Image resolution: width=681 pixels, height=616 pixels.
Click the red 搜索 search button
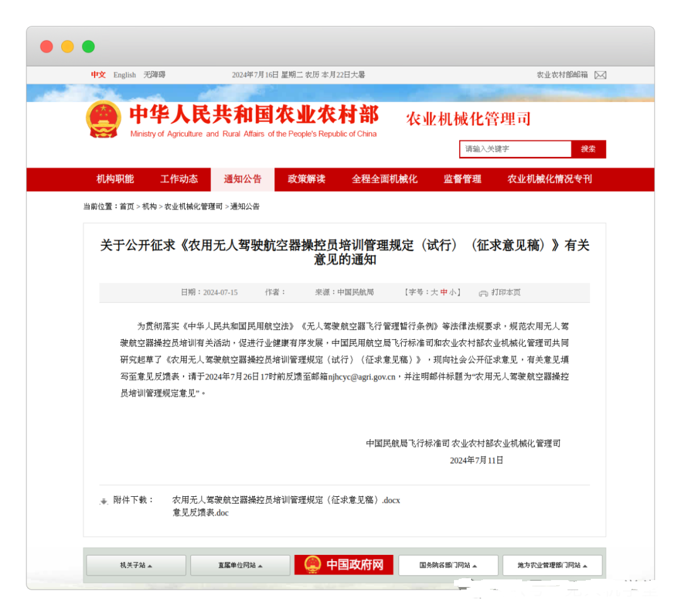588,149
